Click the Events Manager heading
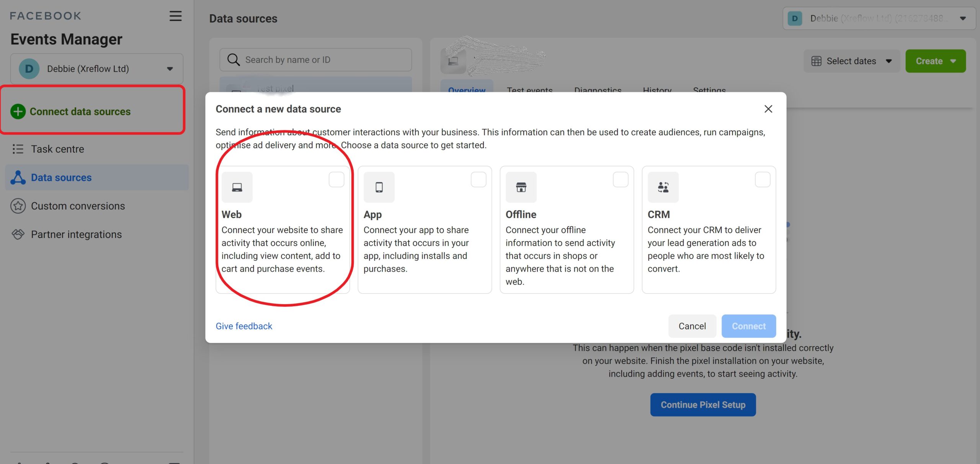Screen dimensions: 980x464 (x=66, y=39)
